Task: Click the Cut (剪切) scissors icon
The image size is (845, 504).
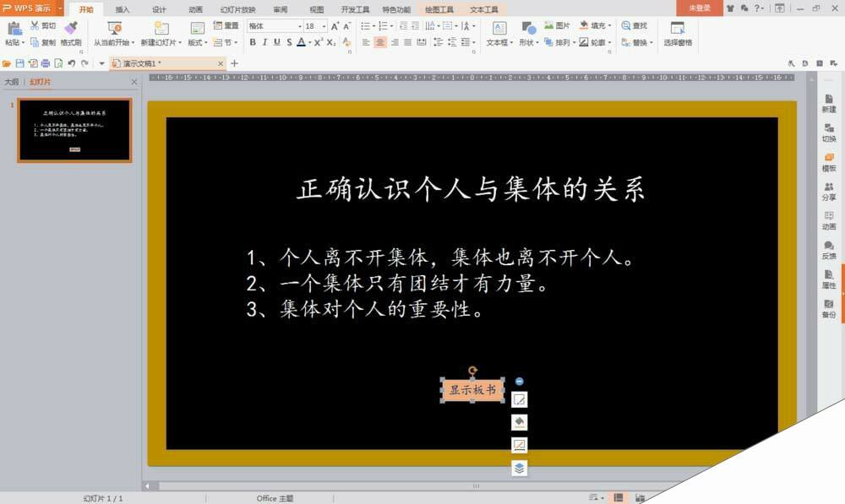Action: (x=35, y=25)
